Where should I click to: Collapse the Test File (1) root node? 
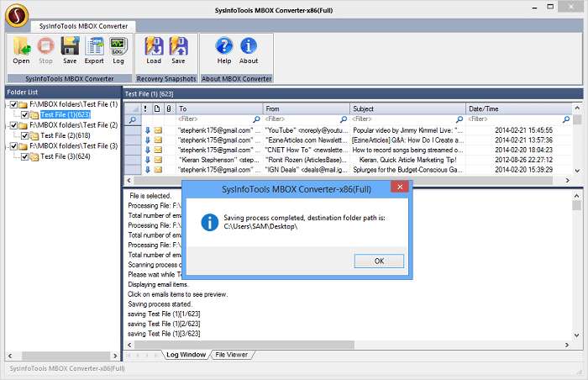(x=7, y=105)
